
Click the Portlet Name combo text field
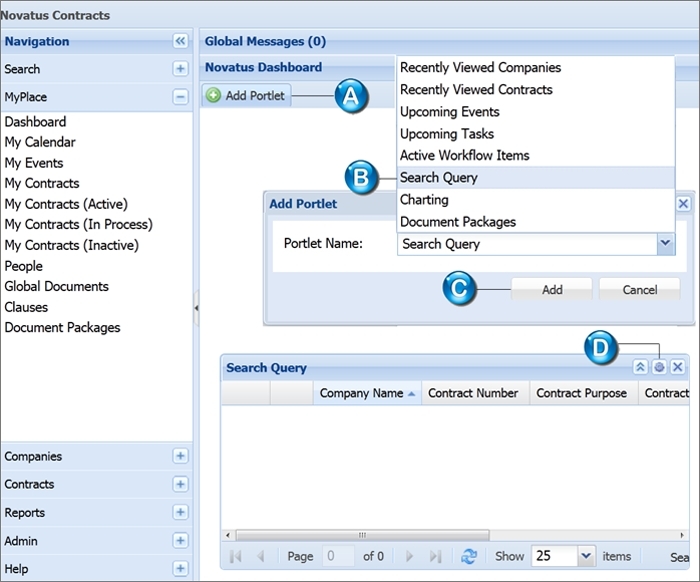click(x=527, y=244)
